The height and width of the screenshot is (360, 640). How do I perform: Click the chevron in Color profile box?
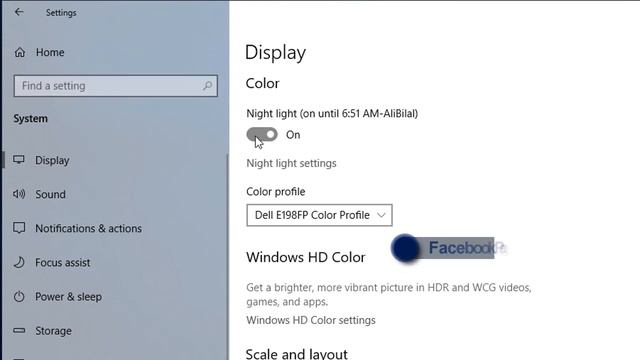[381, 215]
